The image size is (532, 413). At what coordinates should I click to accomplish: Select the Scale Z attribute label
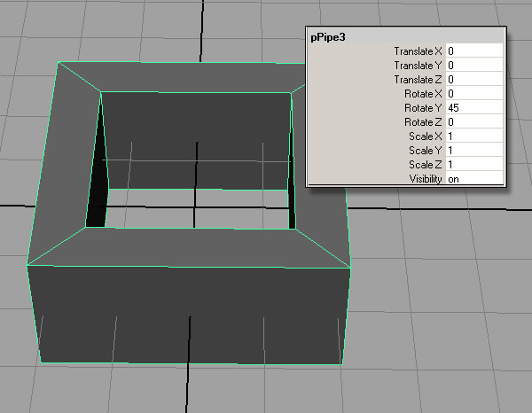click(426, 165)
